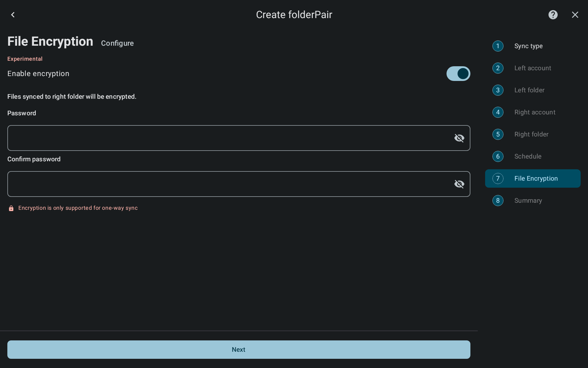Close the Create folderPair wizard
This screenshot has height=368, width=588.
pos(575,15)
